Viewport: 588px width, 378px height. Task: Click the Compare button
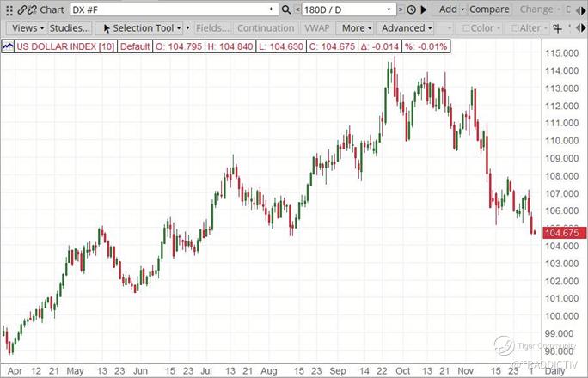tap(489, 9)
